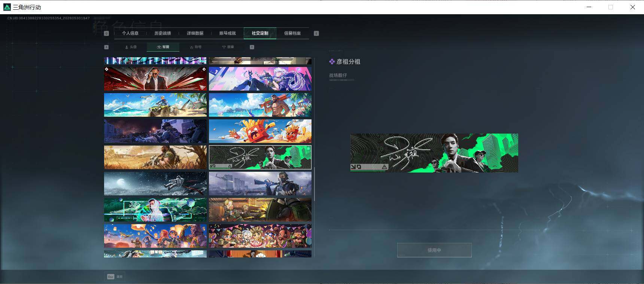This screenshot has width=644, height=284.
Task: Select the beach ATV dog tag
Action: (155, 105)
